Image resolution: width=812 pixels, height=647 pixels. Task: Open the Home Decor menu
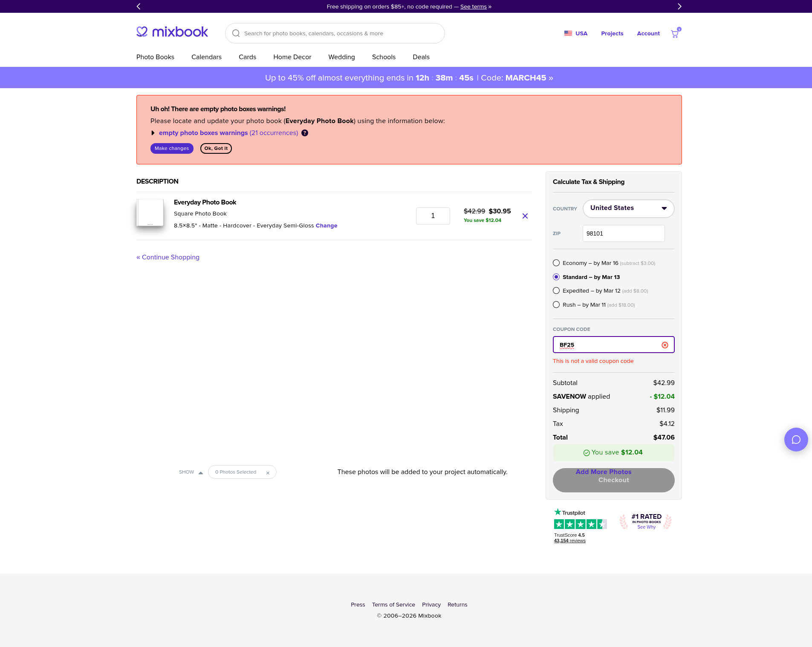(x=292, y=57)
